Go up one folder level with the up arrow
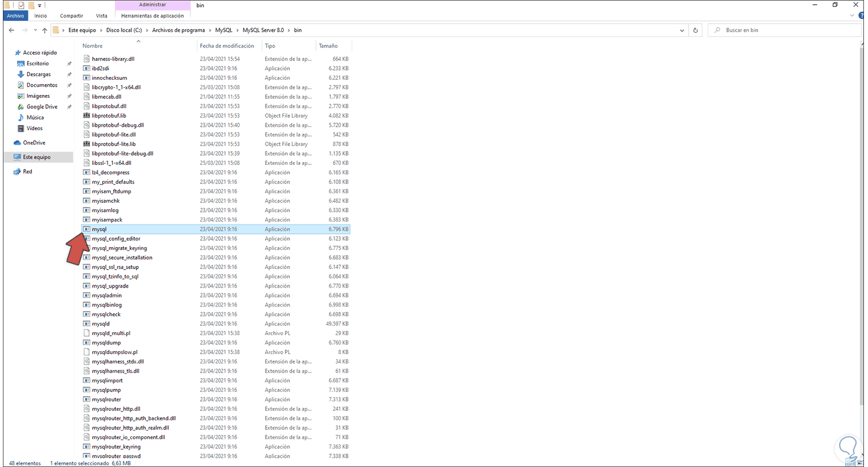Viewport: 868px width, 467px height. [x=45, y=30]
